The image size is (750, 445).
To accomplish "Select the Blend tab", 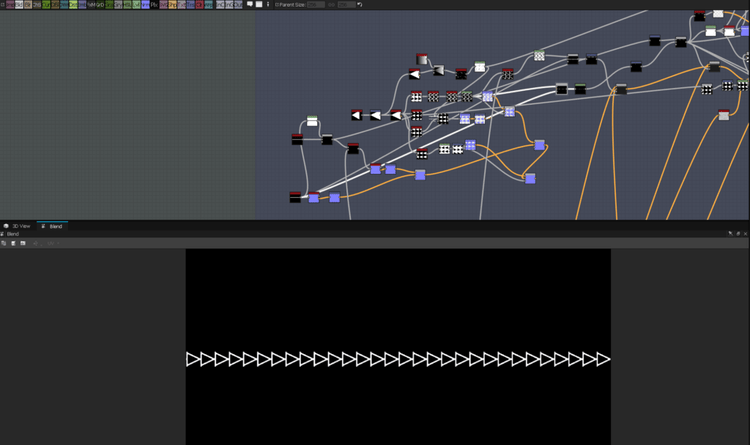I will [52, 226].
